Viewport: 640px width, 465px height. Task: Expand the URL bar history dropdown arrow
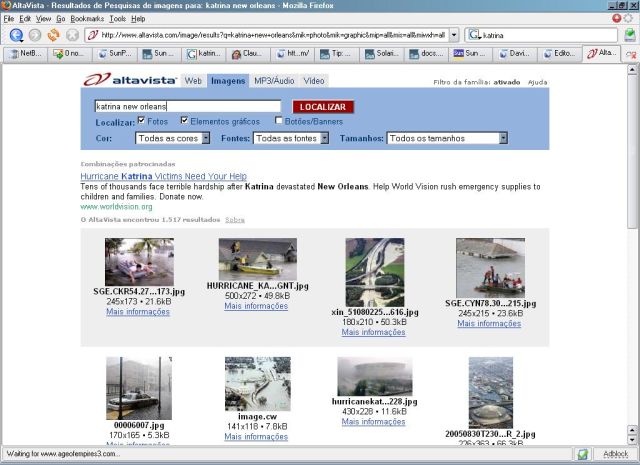click(x=454, y=35)
